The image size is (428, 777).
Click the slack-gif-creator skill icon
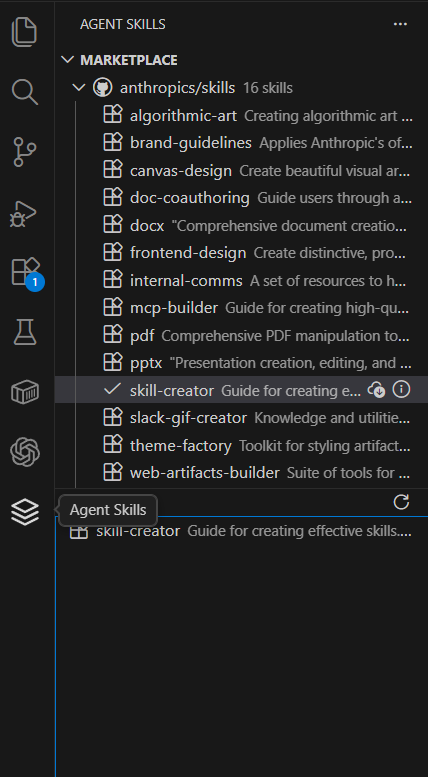pyautogui.click(x=112, y=417)
